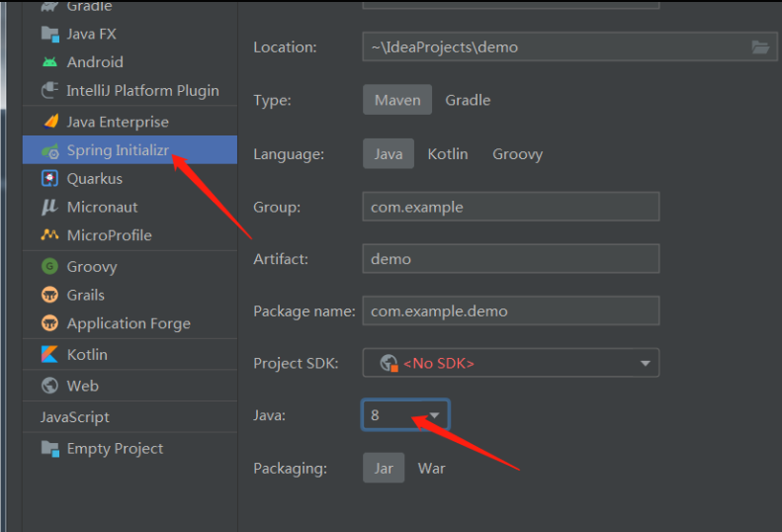Click the Java FX folder icon
Viewport: 782px width, 532px height.
pyautogui.click(x=49, y=34)
